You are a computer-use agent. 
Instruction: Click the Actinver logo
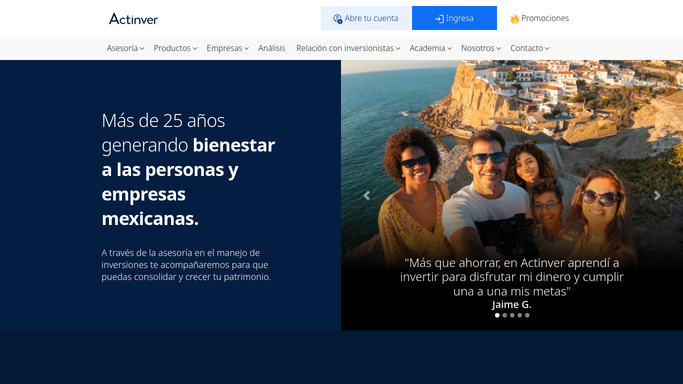click(133, 19)
